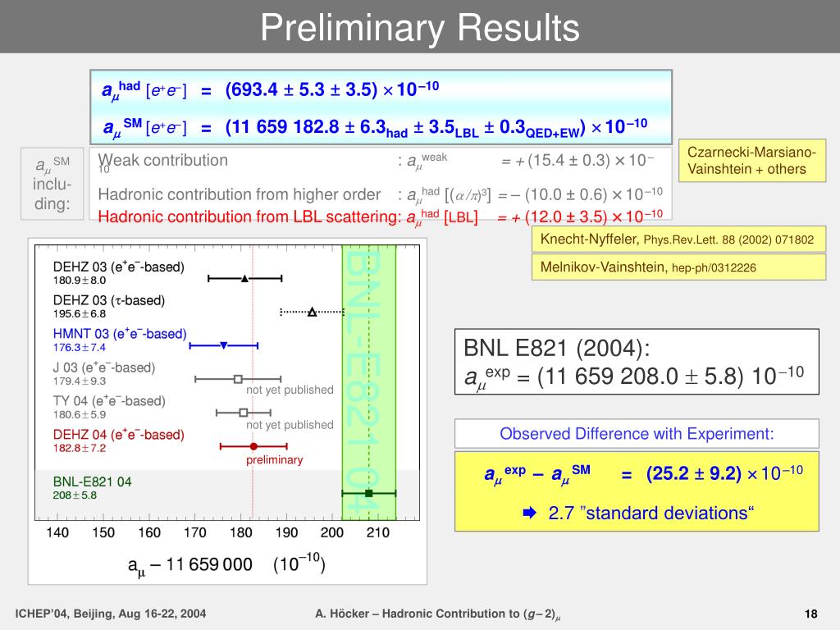Click the '210' x-axis tick label
The width and height of the screenshot is (840, 630).
[x=377, y=532]
